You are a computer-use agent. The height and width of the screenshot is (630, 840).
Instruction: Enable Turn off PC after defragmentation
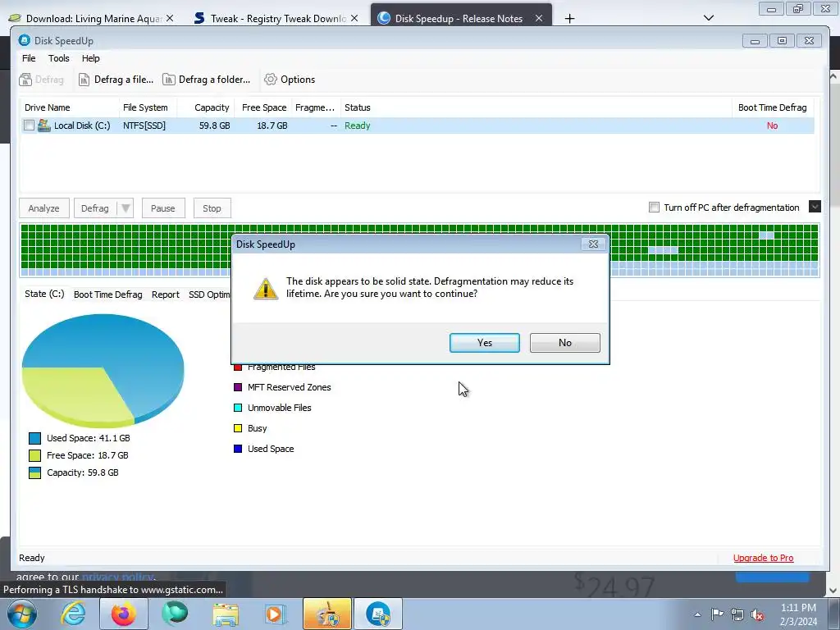point(654,208)
